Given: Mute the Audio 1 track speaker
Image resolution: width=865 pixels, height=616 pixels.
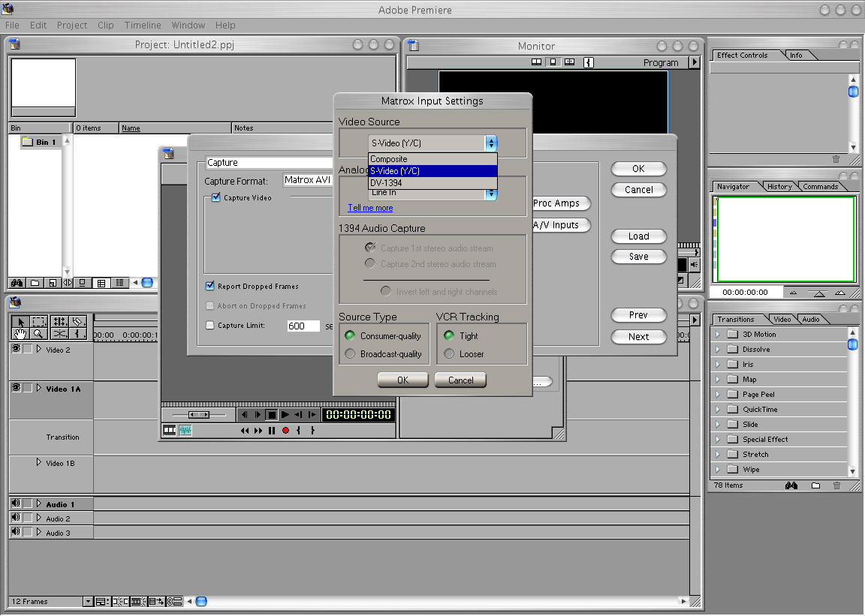Looking at the screenshot, I should [16, 503].
